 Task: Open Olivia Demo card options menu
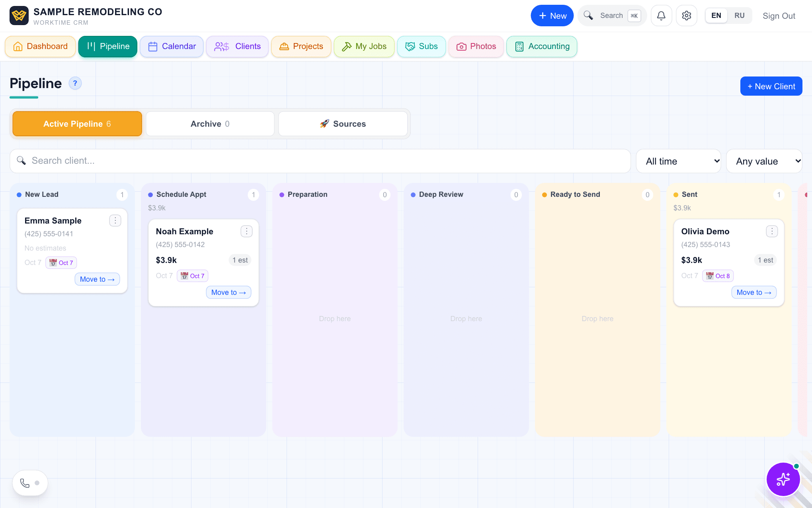[x=772, y=231]
